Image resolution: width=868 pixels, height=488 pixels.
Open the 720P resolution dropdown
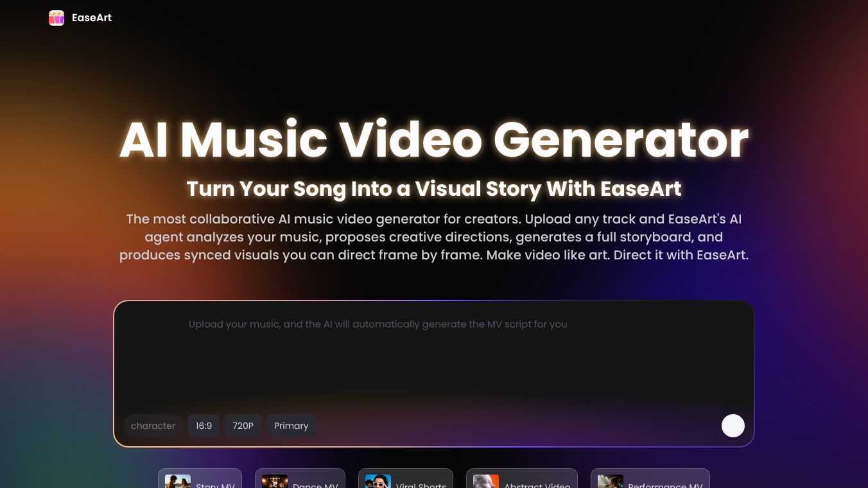pyautogui.click(x=243, y=426)
